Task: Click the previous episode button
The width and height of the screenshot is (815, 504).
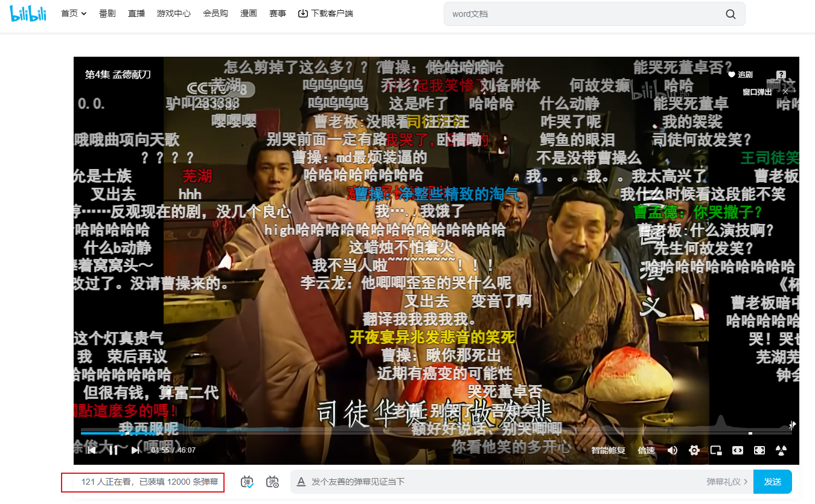Action: click(92, 450)
